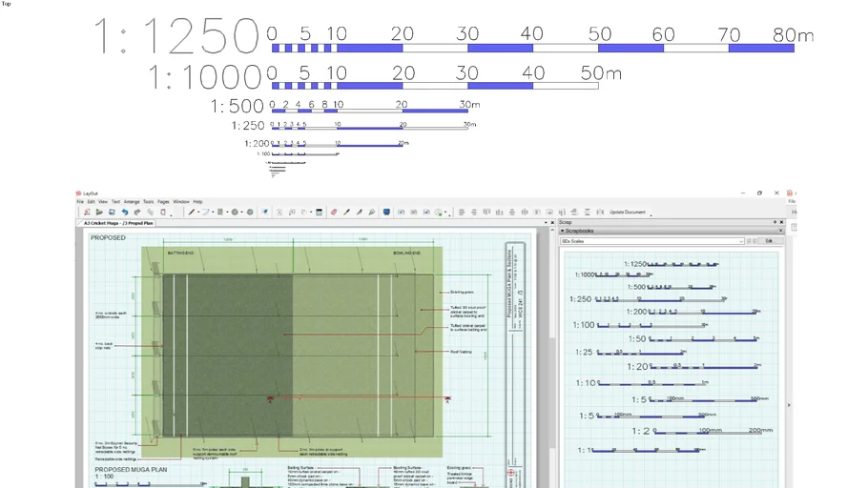
Task: Select the Line drawing tool
Action: tap(191, 213)
